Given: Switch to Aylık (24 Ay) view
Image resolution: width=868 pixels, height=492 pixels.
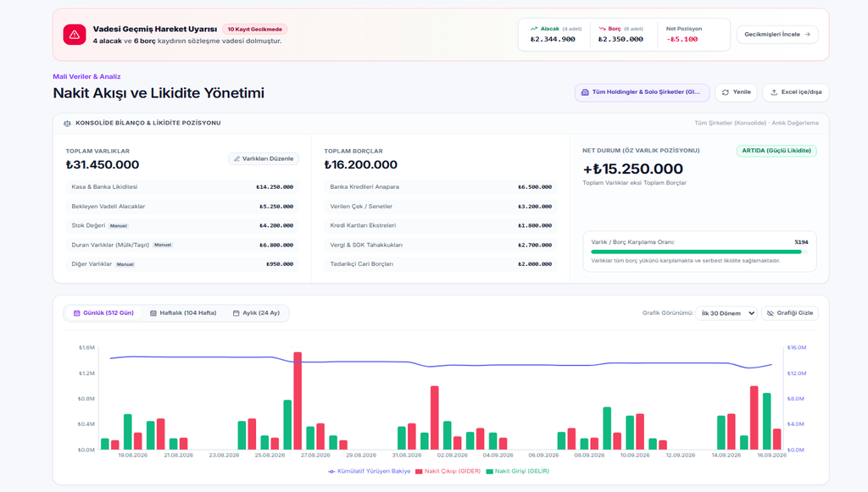Looking at the screenshot, I should pos(256,312).
